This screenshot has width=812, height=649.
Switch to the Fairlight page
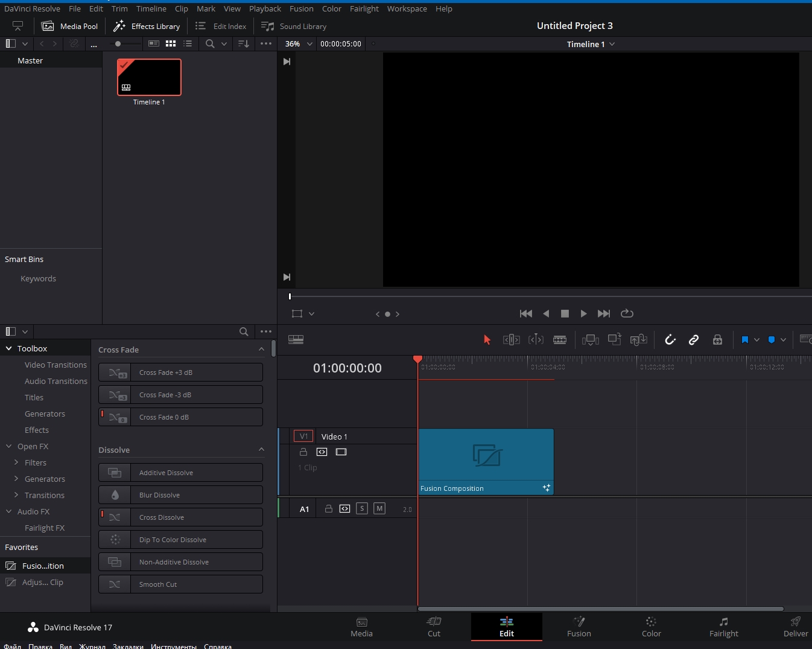[x=724, y=627]
